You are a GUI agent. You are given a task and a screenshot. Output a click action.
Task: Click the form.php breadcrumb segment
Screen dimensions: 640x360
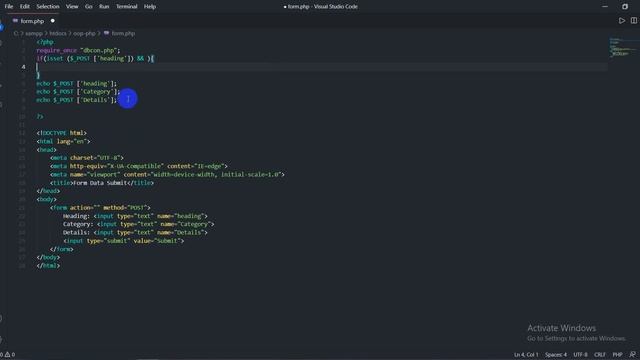119,33
